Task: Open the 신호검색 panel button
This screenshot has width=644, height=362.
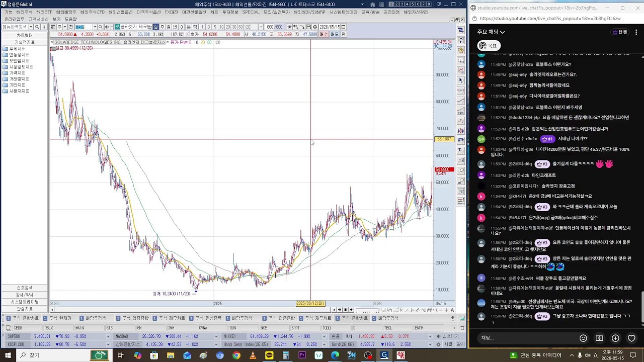Action: point(24,288)
